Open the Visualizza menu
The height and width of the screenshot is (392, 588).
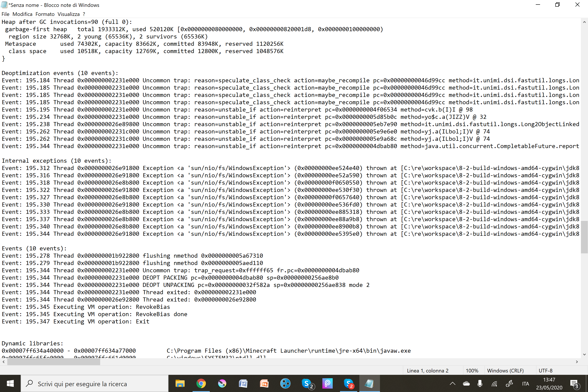point(68,14)
